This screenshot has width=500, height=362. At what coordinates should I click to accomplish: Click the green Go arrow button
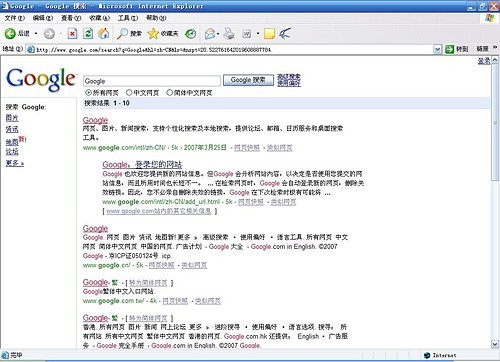click(x=450, y=49)
